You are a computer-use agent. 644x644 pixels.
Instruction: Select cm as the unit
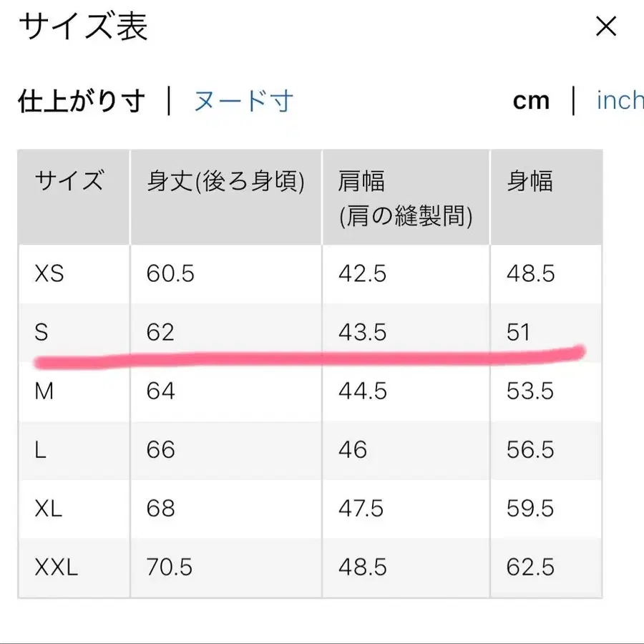click(x=531, y=100)
